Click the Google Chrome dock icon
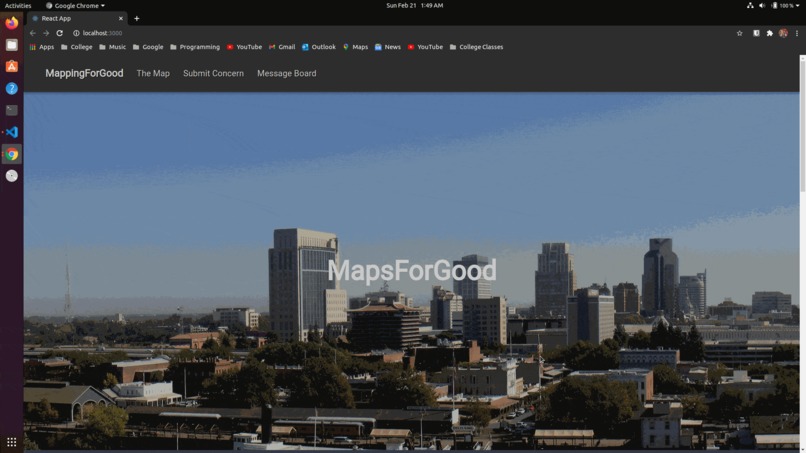 tap(11, 154)
